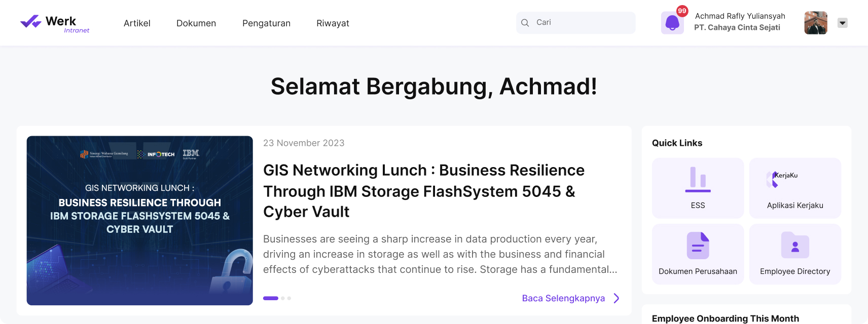
Task: Click the Baca Selengkapnya link
Action: click(x=563, y=298)
